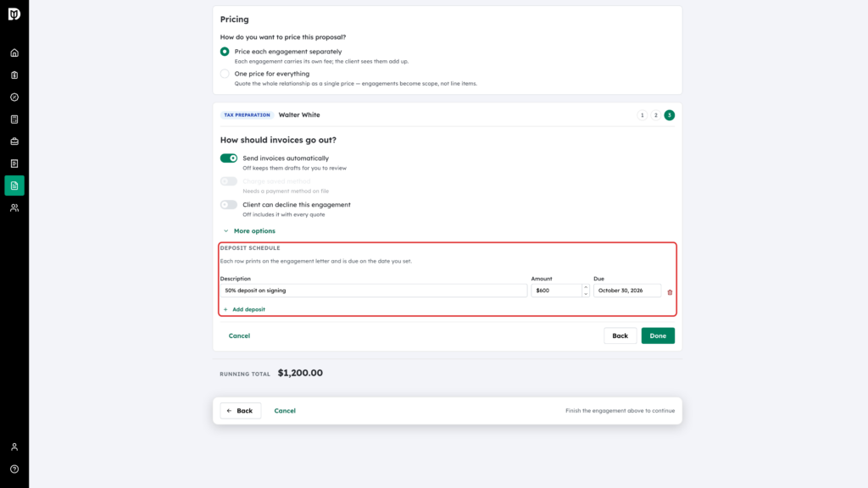Increase the deposit amount with up arrow
Screen dimensions: 868x488
586,287
